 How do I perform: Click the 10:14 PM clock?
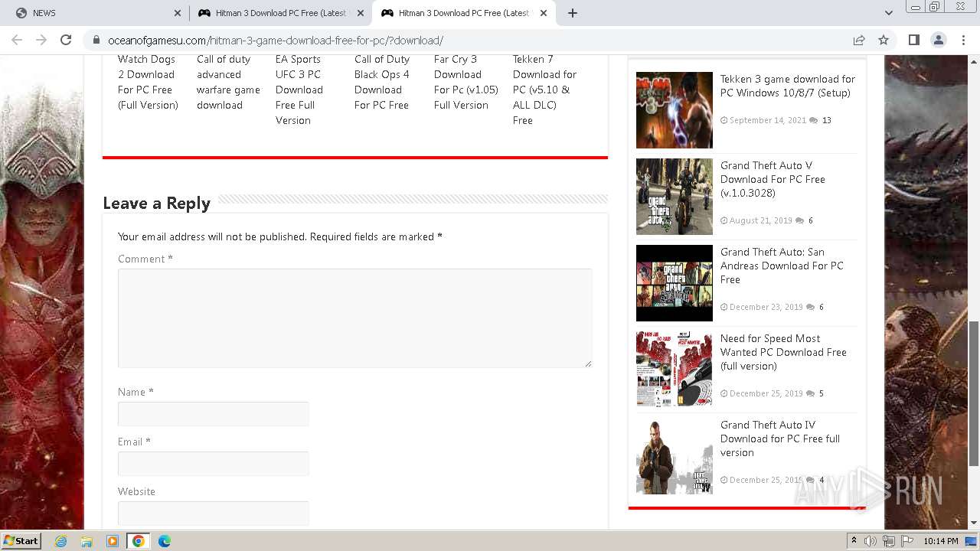(941, 541)
